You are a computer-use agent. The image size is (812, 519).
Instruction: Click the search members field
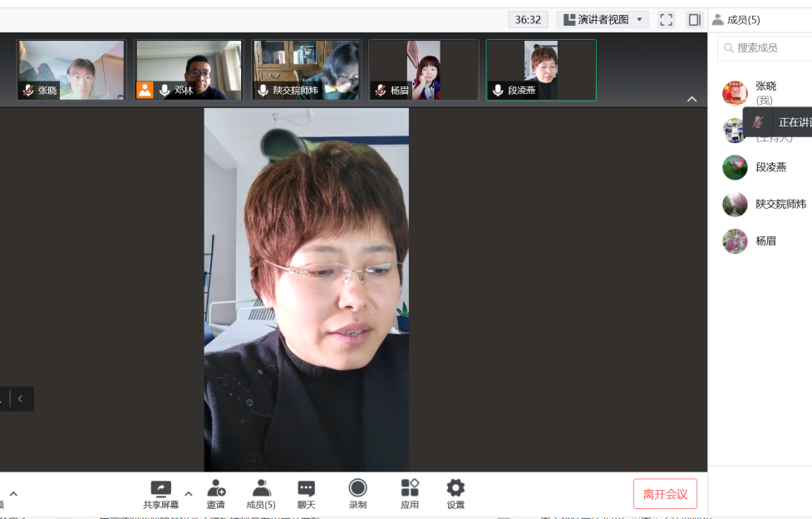[765, 48]
